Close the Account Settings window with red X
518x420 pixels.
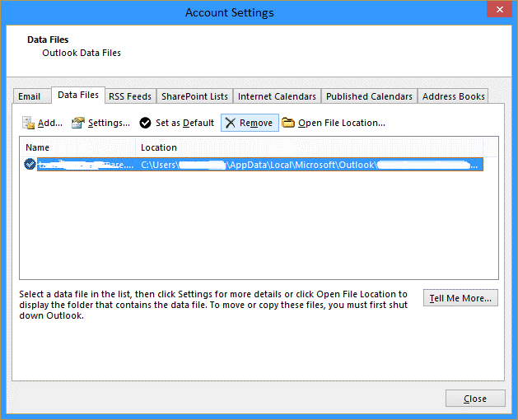coord(500,9)
